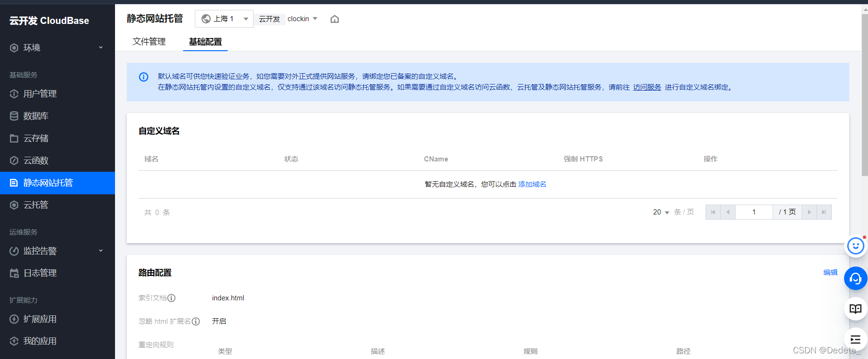Go to next page of domain table
868x359 pixels.
[x=809, y=212]
